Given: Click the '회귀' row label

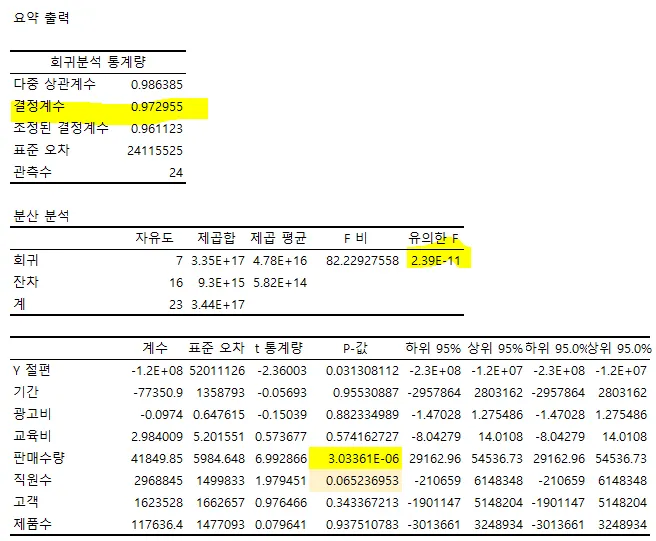Looking at the screenshot, I should [26, 260].
